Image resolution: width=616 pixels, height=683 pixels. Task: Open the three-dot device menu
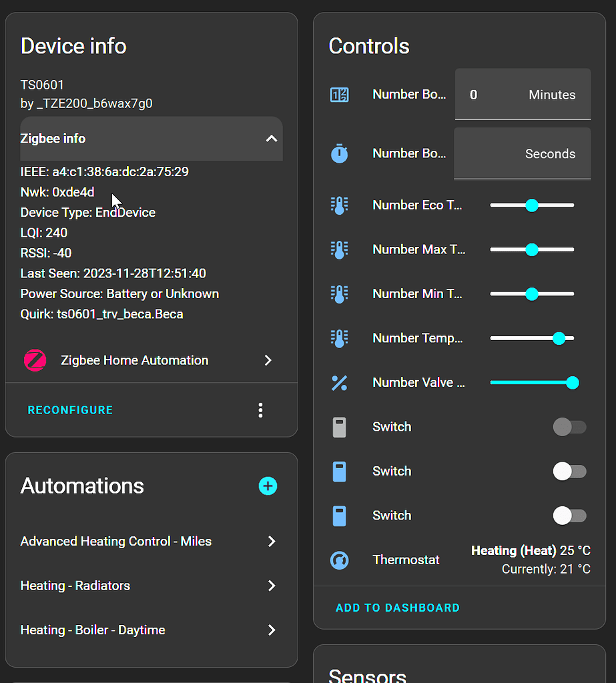[260, 410]
